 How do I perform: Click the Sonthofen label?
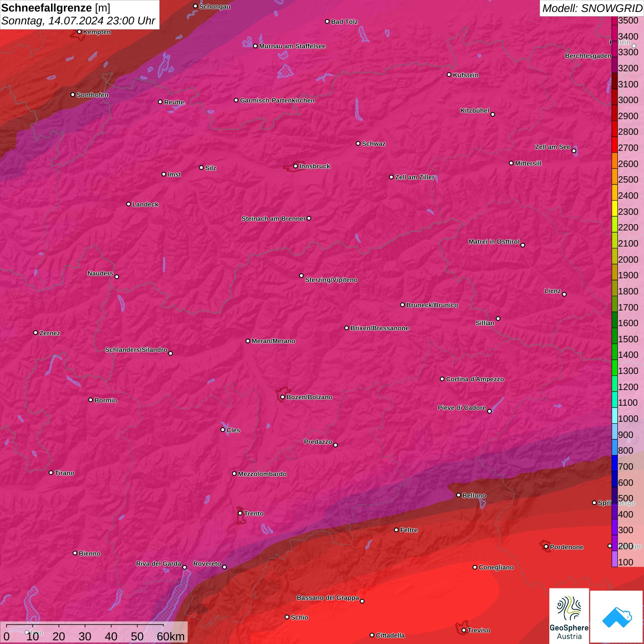[92, 95]
